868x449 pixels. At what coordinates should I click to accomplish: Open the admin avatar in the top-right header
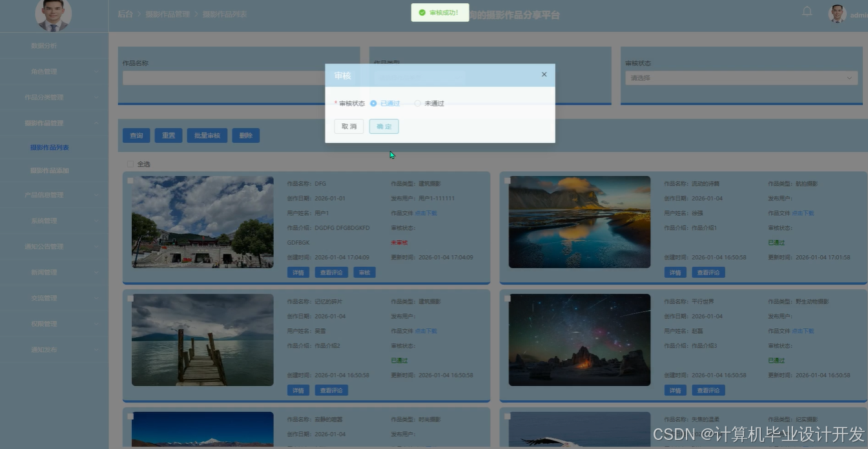pos(837,14)
